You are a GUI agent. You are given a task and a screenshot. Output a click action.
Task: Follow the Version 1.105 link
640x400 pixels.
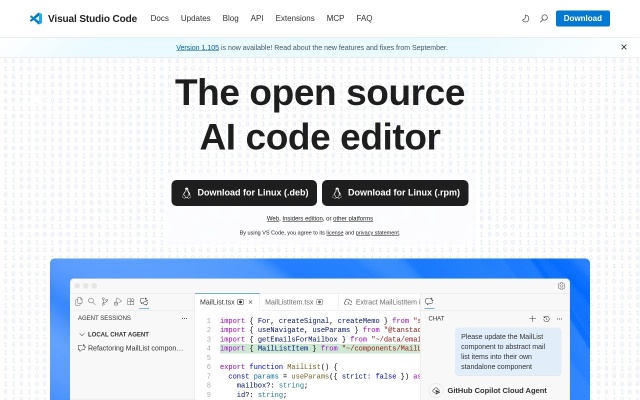pyautogui.click(x=197, y=47)
